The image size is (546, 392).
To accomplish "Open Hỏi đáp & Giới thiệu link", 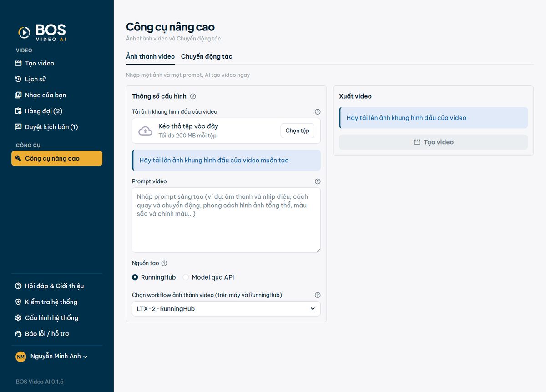I will point(57,286).
